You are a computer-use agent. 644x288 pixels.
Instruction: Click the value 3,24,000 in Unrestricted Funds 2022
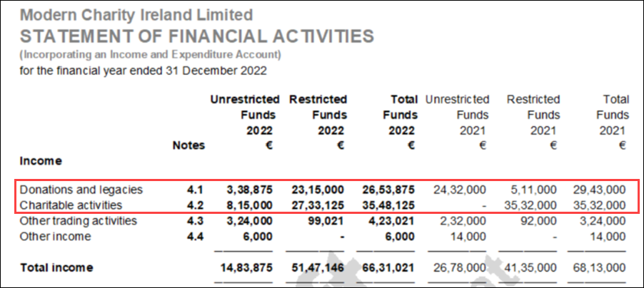(249, 221)
